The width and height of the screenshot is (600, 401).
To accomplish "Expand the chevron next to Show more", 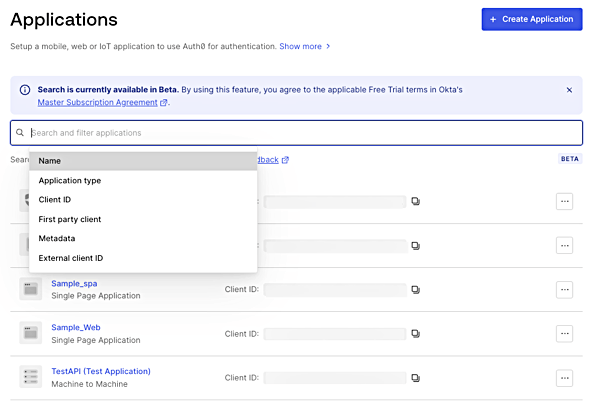I will coord(328,46).
